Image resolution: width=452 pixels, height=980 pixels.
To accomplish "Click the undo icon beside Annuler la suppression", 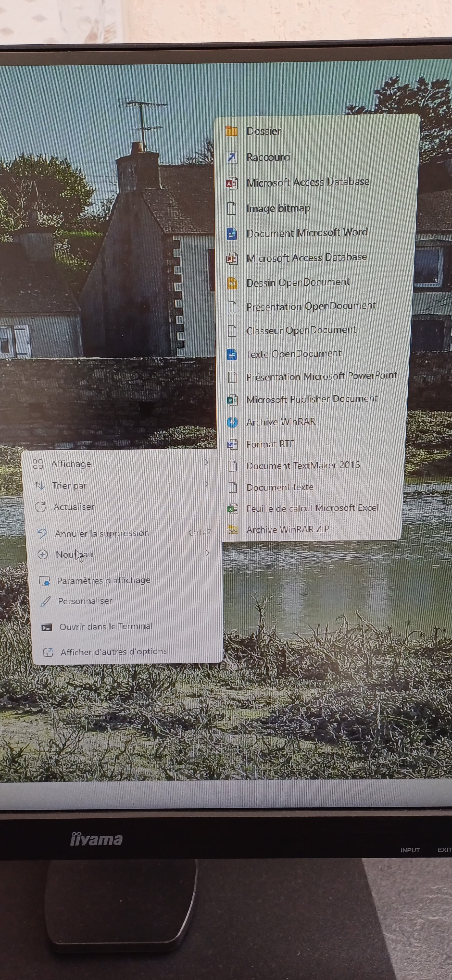I will 42,534.
